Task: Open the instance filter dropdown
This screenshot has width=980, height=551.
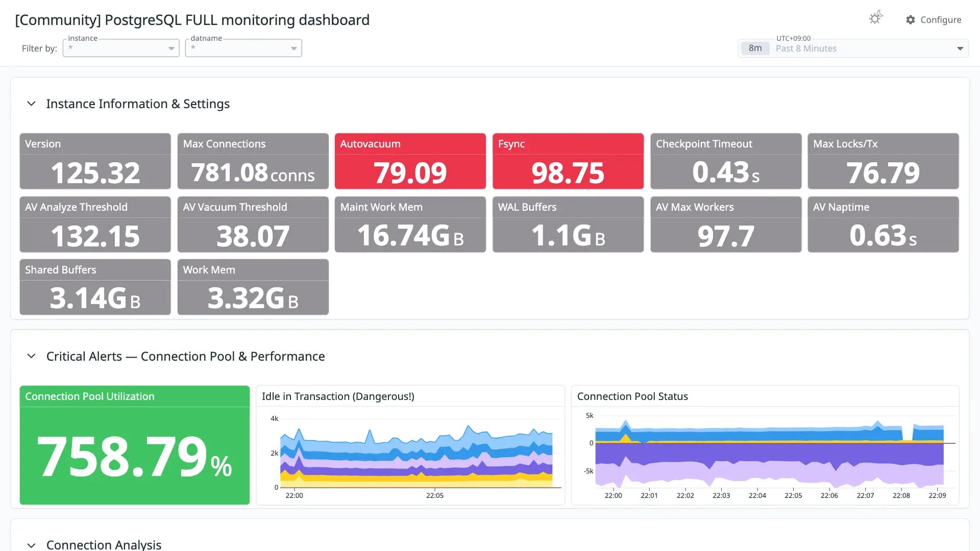Action: pos(121,48)
